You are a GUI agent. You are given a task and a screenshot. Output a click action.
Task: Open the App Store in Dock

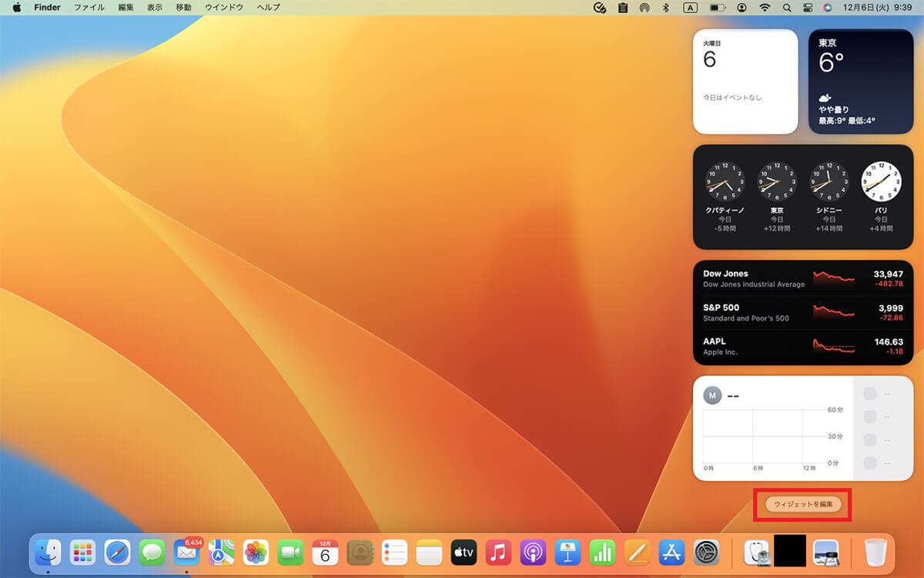pyautogui.click(x=671, y=552)
